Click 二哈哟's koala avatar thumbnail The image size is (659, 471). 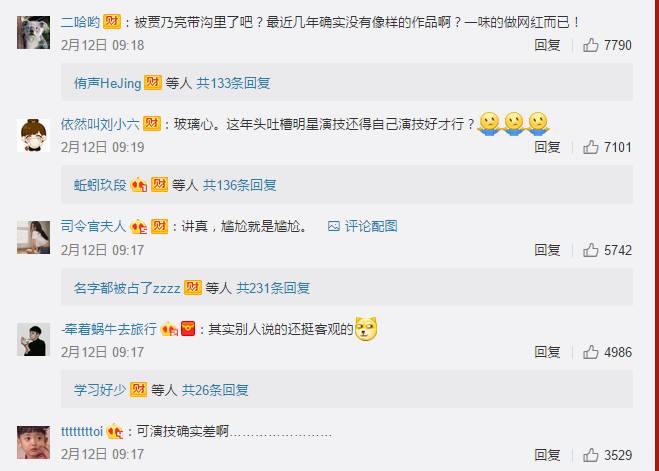click(34, 32)
